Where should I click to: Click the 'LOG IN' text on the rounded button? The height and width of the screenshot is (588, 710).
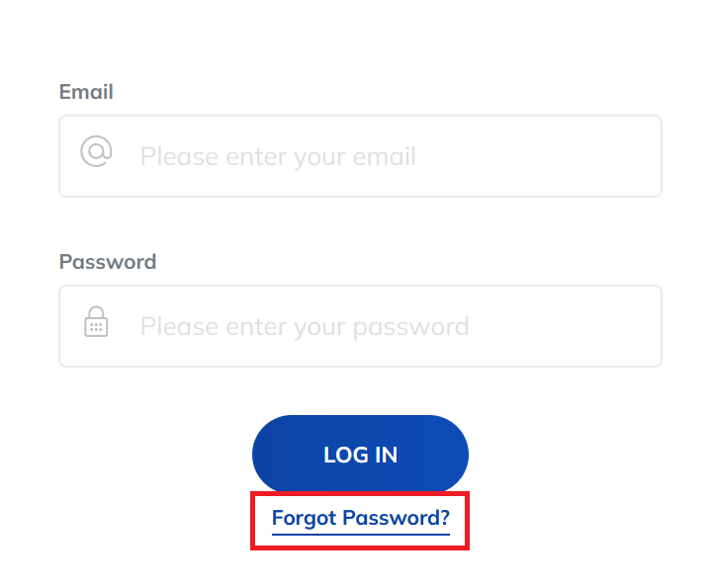point(360,455)
